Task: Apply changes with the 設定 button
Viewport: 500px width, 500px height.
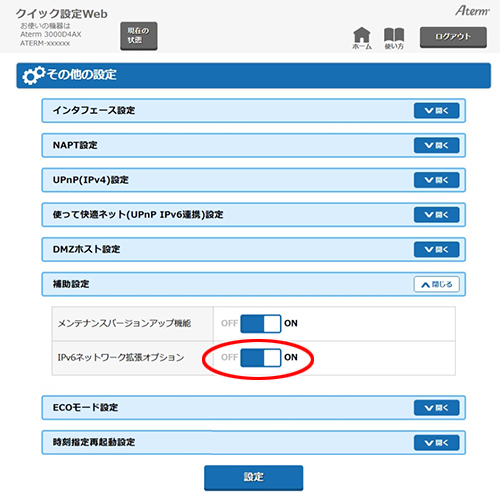Action: pos(253,478)
